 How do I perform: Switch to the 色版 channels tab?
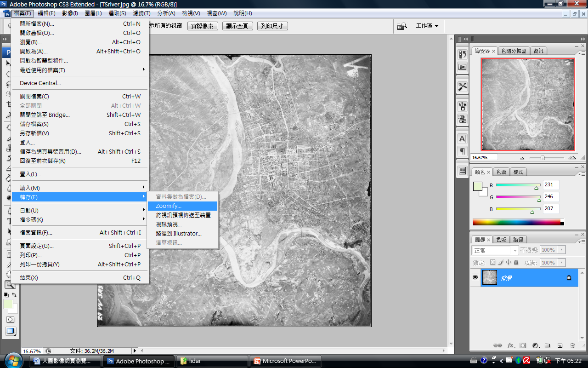(x=502, y=240)
